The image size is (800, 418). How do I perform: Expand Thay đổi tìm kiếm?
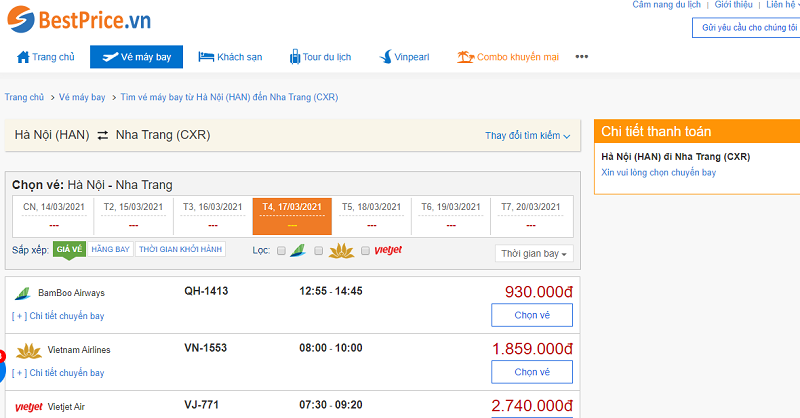click(x=528, y=136)
